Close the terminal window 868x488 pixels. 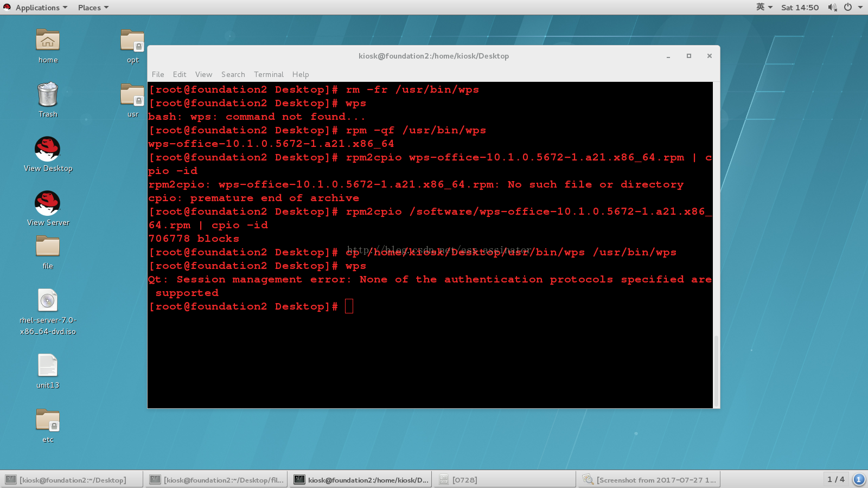pyautogui.click(x=709, y=56)
